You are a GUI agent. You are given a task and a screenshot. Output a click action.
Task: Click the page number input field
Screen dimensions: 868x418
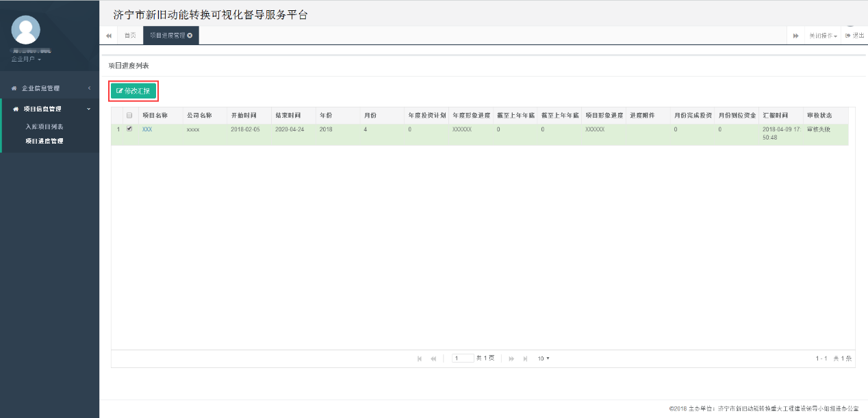point(462,358)
